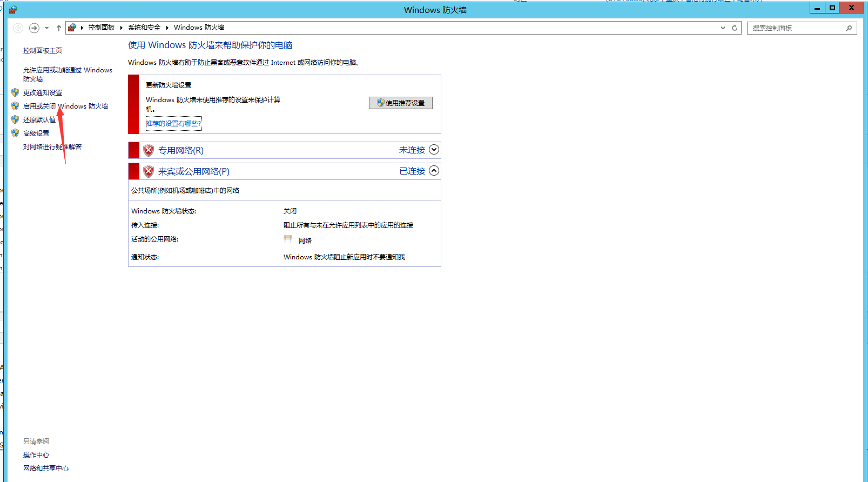Click the search magnifier icon

coord(849,28)
